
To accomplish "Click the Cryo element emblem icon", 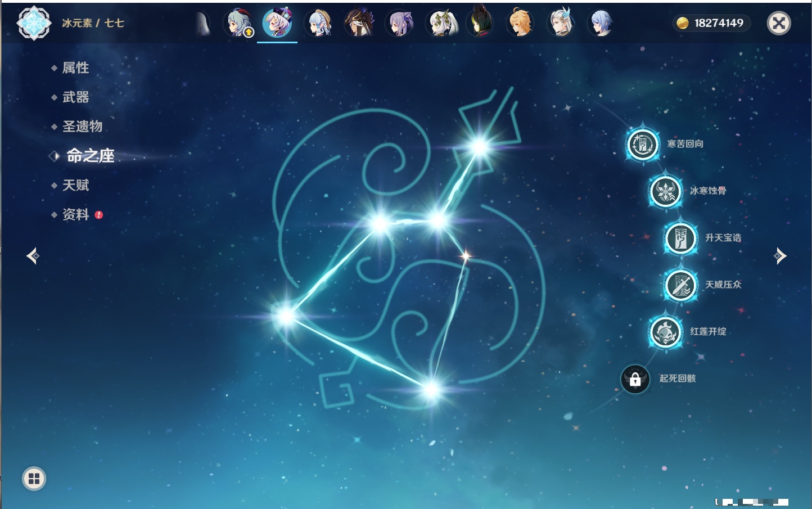I will [x=34, y=23].
